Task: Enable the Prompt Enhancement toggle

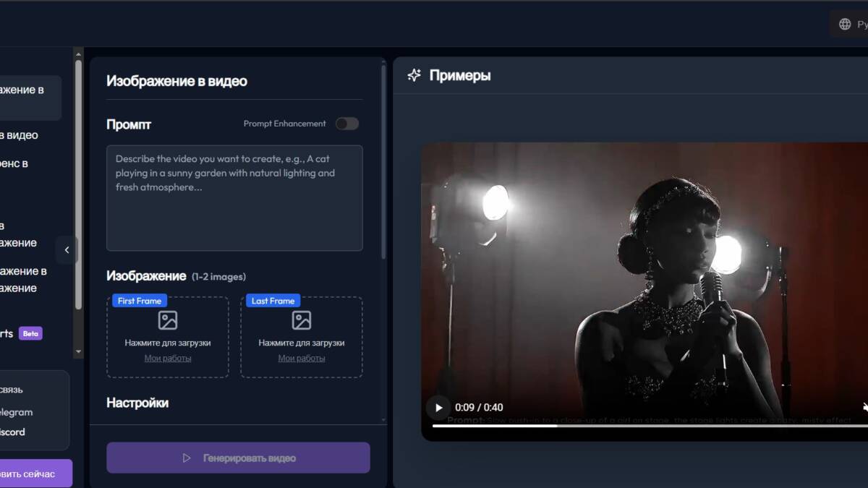Action: 346,124
